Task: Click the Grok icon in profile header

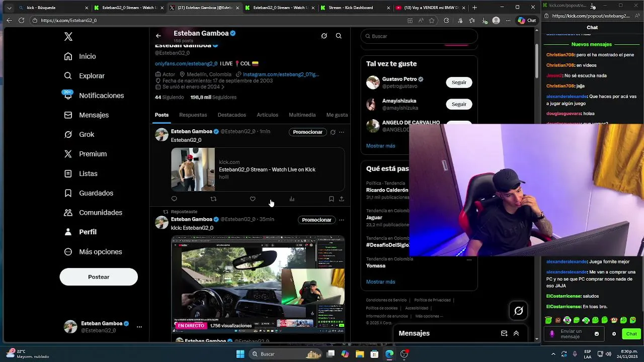Action: coord(324,36)
